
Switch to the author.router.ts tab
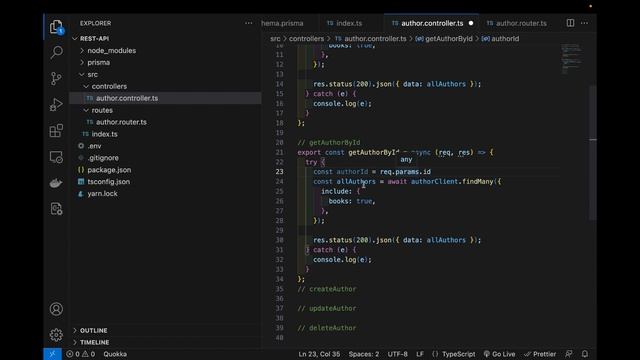(x=517, y=23)
